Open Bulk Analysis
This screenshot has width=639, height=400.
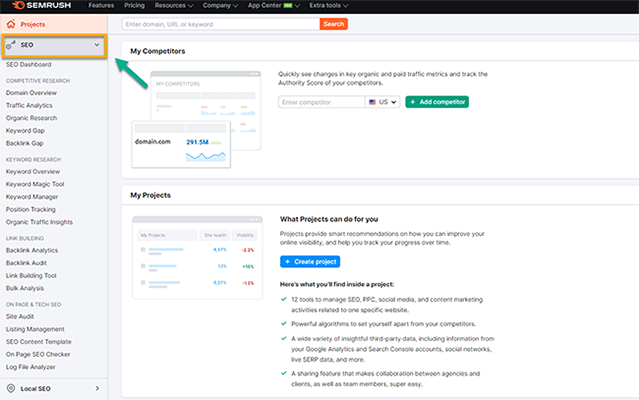[25, 288]
